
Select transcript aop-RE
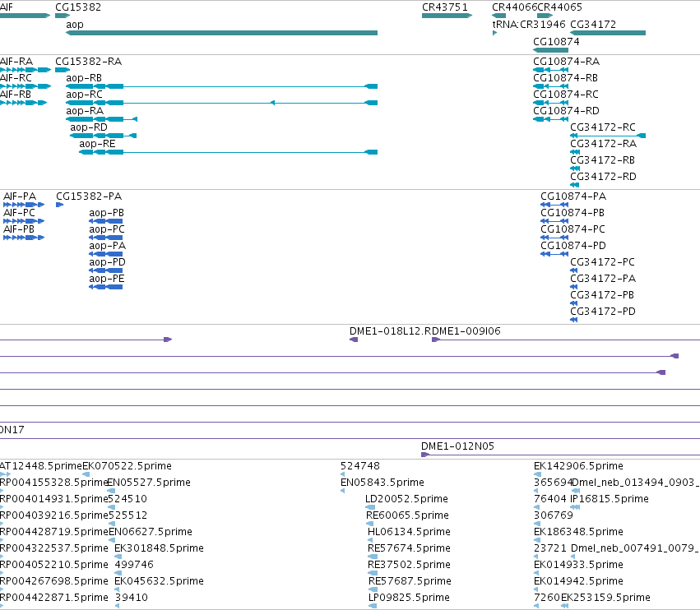pyautogui.click(x=228, y=152)
